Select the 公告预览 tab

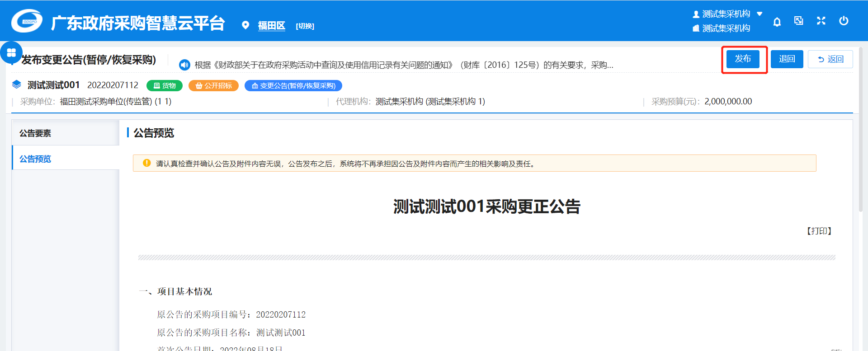click(35, 159)
